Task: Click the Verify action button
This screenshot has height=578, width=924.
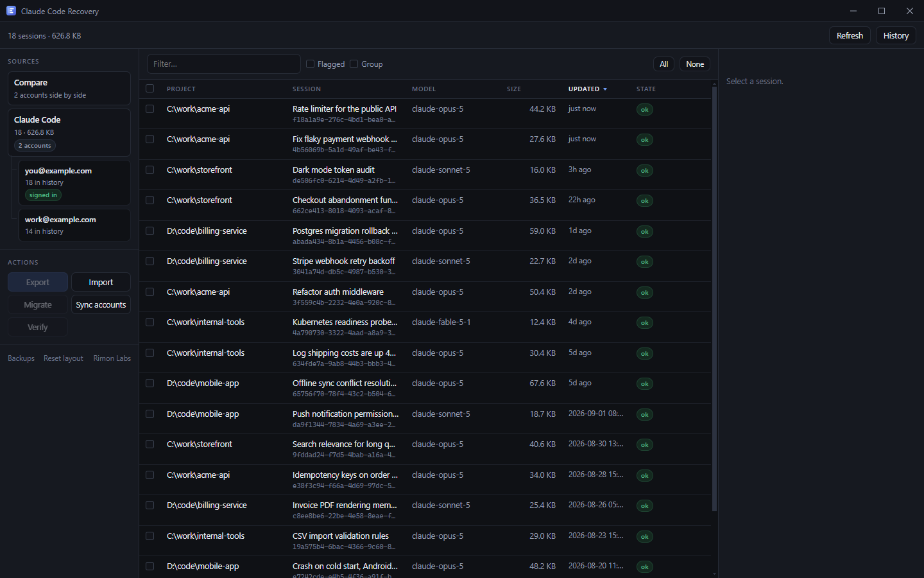Action: point(38,328)
